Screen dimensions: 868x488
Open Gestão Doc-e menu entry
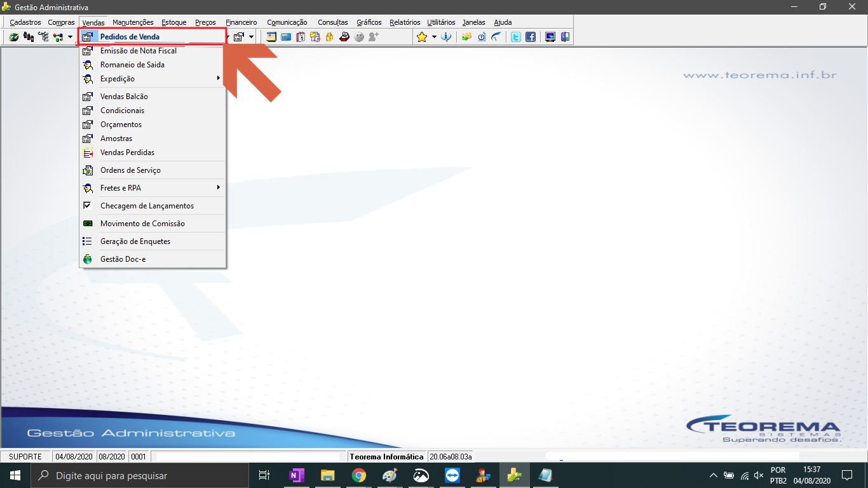click(x=153, y=259)
